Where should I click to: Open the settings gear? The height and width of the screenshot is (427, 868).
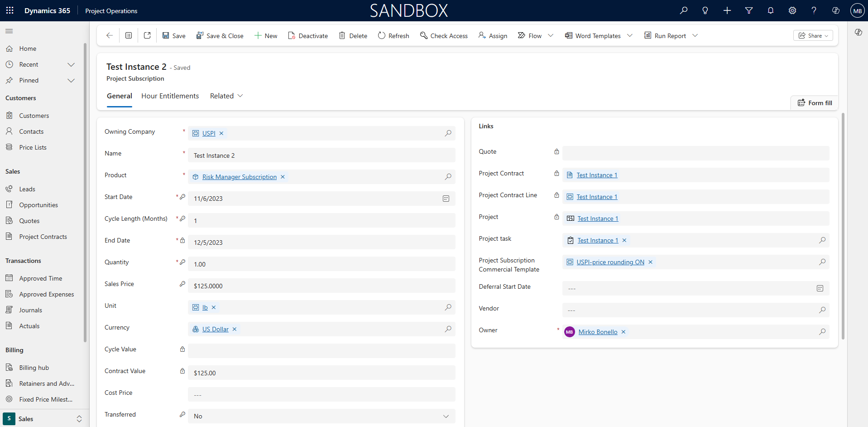(x=792, y=10)
